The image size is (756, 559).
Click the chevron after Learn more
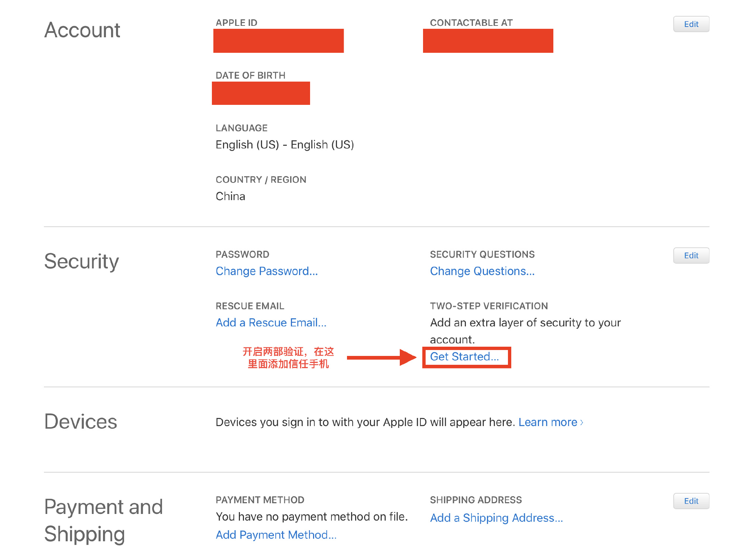[582, 422]
